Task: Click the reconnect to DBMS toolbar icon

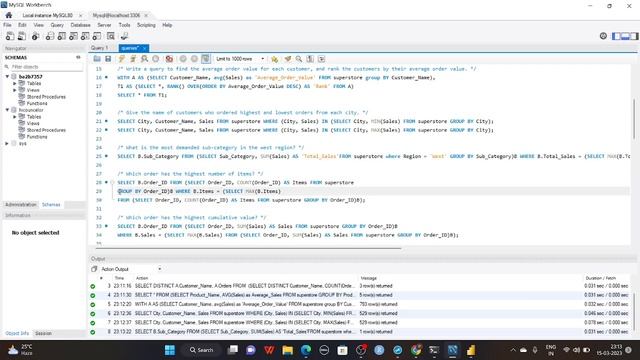Action: [x=124, y=36]
